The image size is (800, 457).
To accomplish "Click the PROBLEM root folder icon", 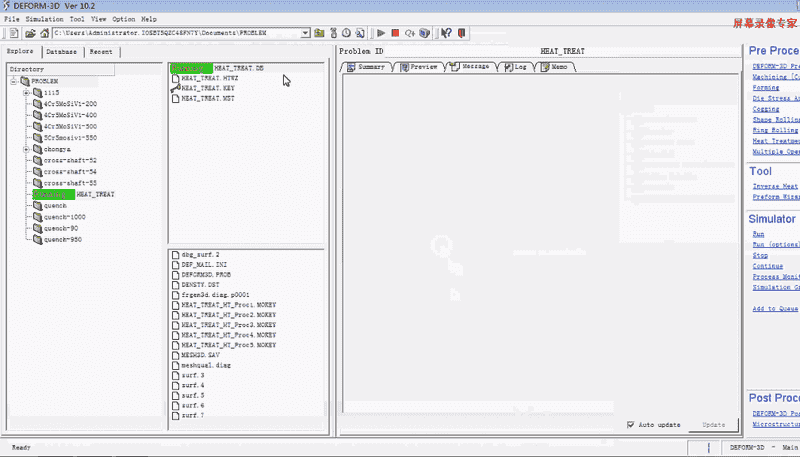I will (25, 81).
